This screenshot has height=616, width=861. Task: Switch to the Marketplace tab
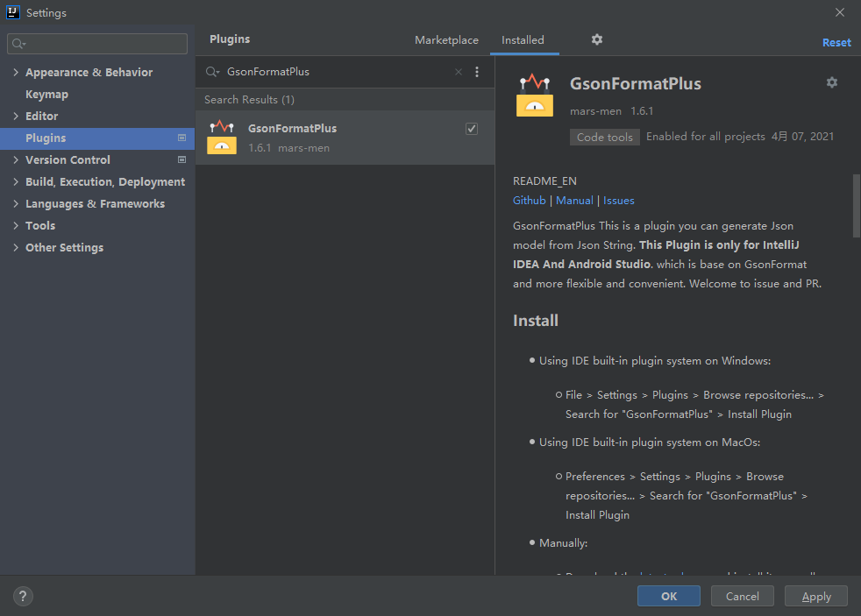[446, 40]
